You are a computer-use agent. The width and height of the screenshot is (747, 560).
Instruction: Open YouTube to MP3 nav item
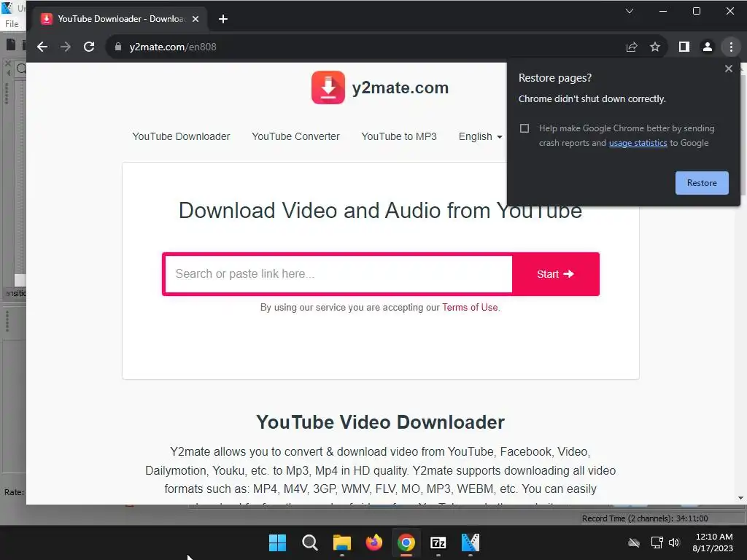(x=399, y=136)
